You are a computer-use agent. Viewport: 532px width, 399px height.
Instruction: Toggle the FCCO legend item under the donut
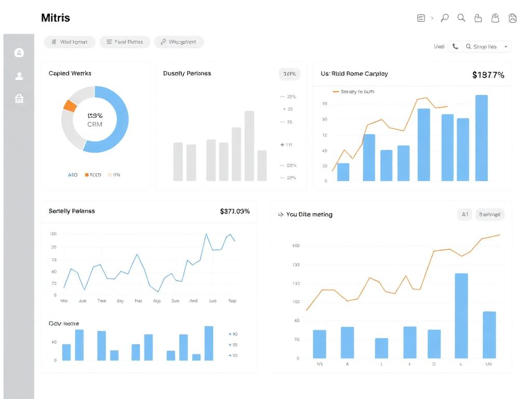[x=94, y=175]
